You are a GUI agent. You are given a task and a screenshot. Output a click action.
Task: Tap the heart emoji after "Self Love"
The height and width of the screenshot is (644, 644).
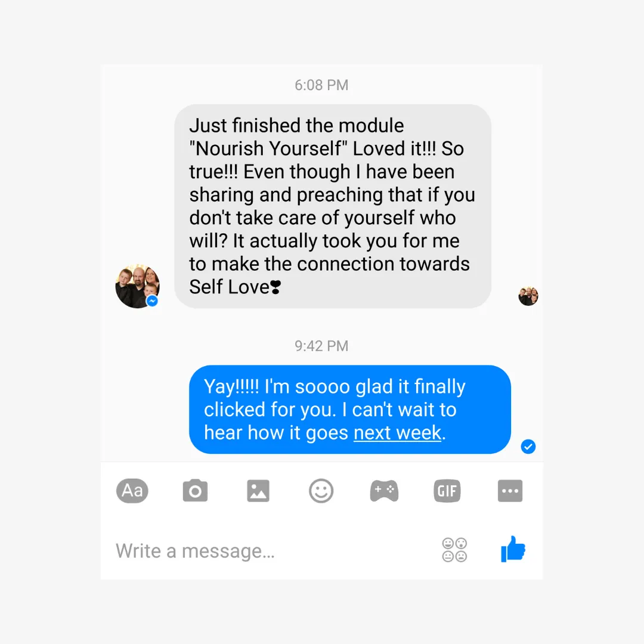pos(275,287)
